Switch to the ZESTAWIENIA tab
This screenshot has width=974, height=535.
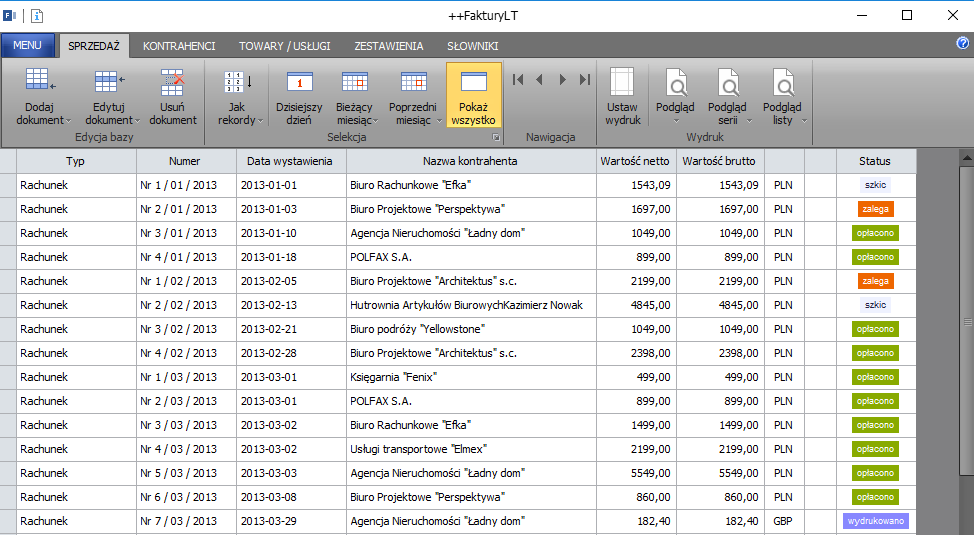pos(389,46)
